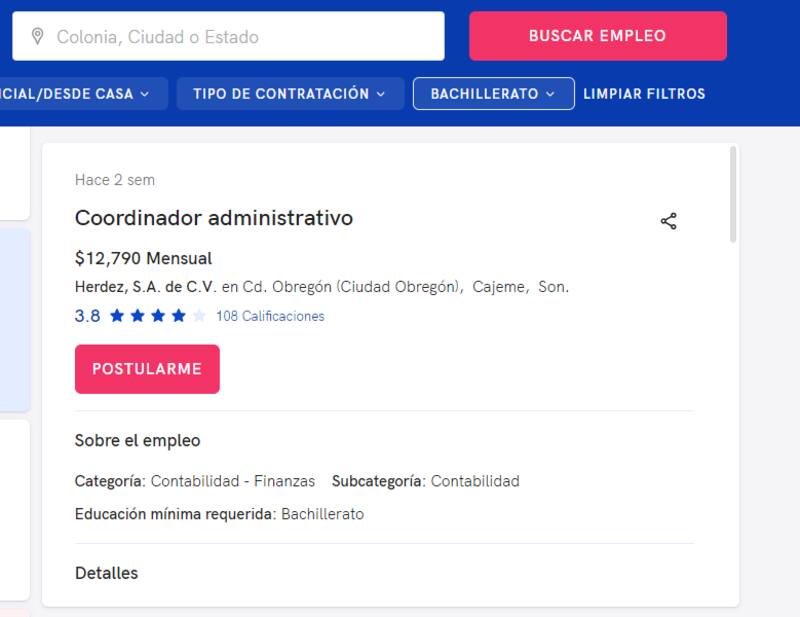Click the 3.8 rating score
The width and height of the screenshot is (800, 617).
[88, 316]
